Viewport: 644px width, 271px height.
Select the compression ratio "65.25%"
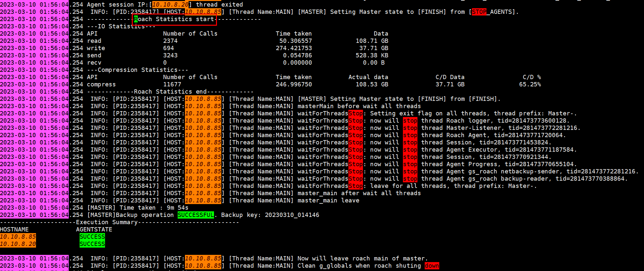click(530, 84)
